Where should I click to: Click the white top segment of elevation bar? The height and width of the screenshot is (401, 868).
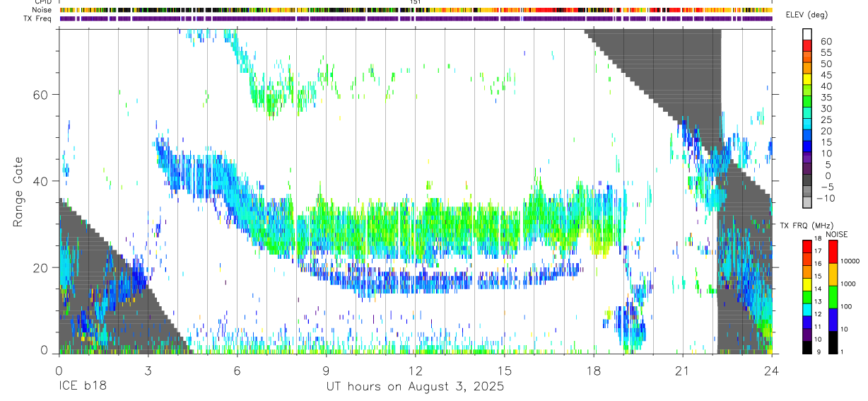tap(807, 35)
